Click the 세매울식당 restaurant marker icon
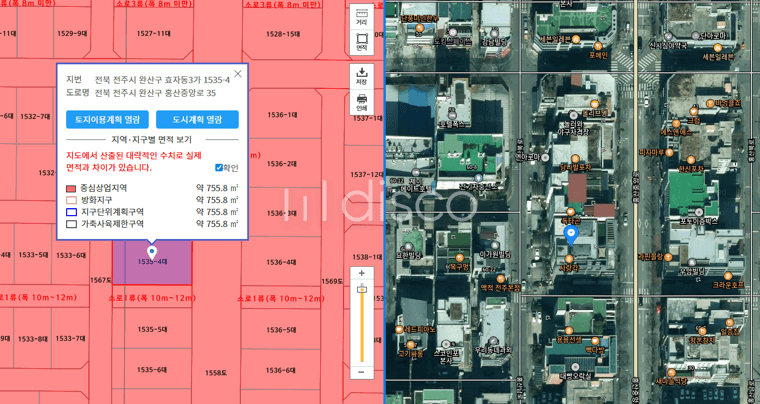 pos(671,373)
